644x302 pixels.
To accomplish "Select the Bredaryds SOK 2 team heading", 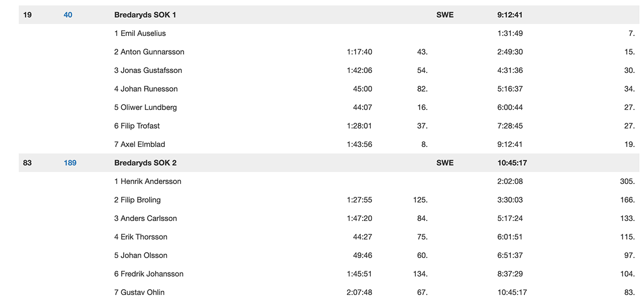I will (x=145, y=163).
